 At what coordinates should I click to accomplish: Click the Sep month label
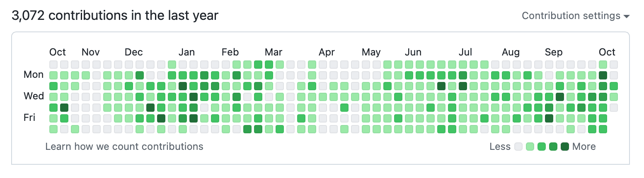tap(554, 52)
